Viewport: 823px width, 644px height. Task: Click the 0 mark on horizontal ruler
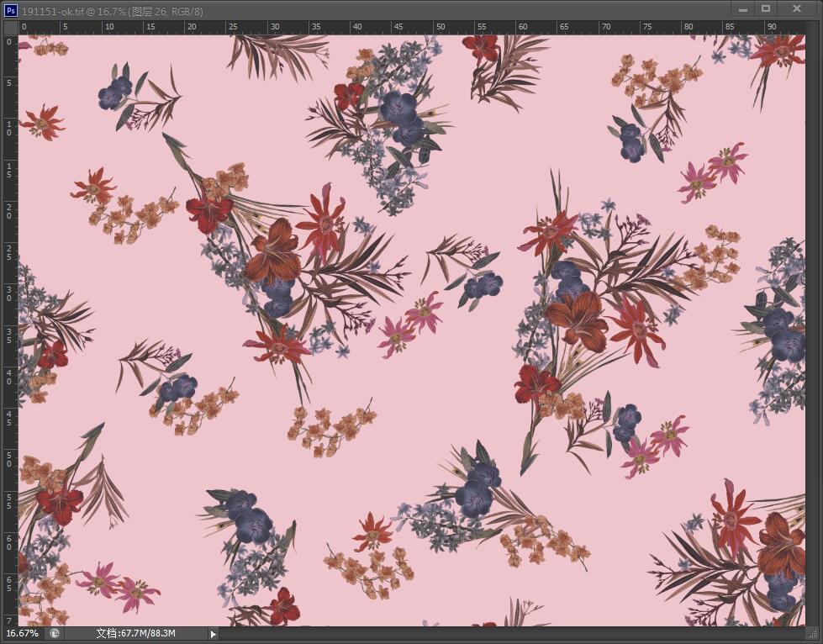click(24, 27)
